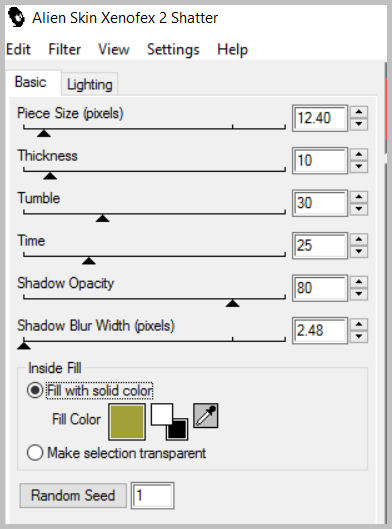The width and height of the screenshot is (392, 529).
Task: Click the Shadow Opacity slider handle
Action: coord(232,303)
